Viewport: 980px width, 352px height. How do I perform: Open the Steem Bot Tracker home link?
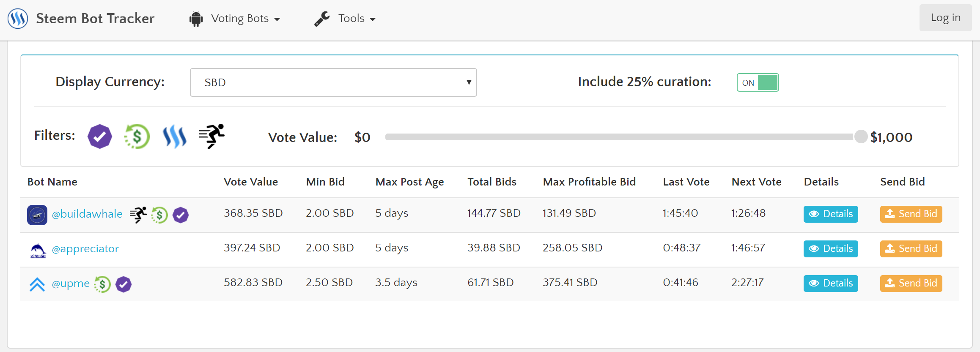coord(95,19)
